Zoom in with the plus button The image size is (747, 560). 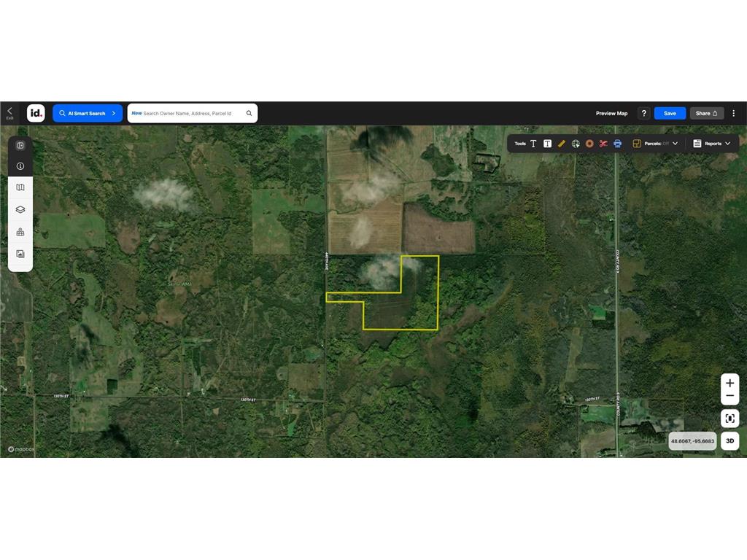click(729, 383)
